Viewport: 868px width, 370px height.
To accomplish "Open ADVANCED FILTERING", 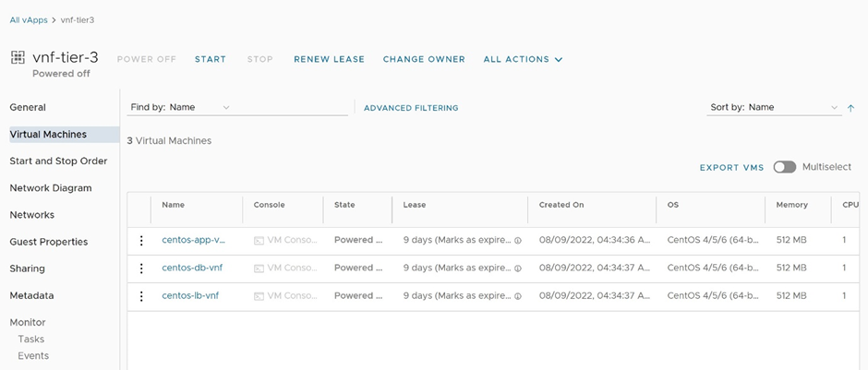I will 411,108.
